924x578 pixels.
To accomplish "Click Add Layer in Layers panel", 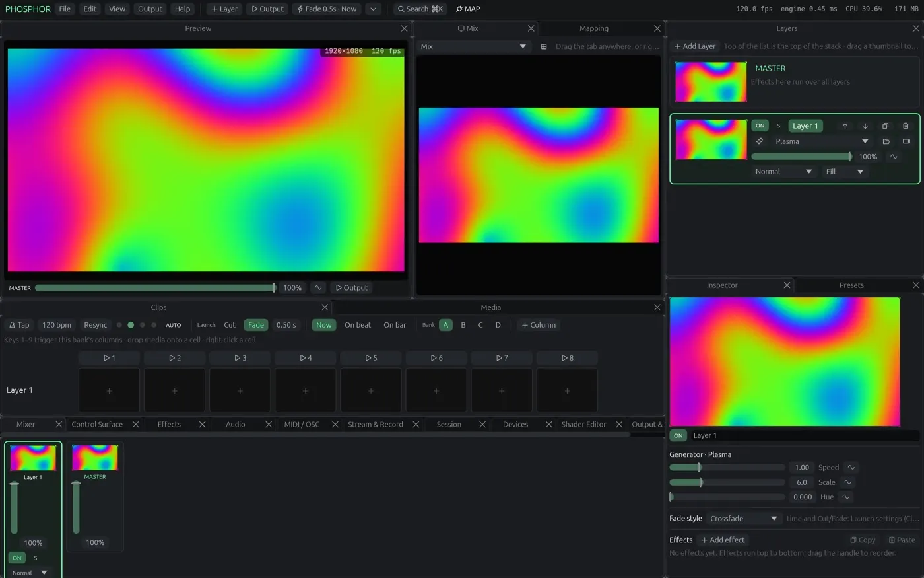I will coord(695,46).
